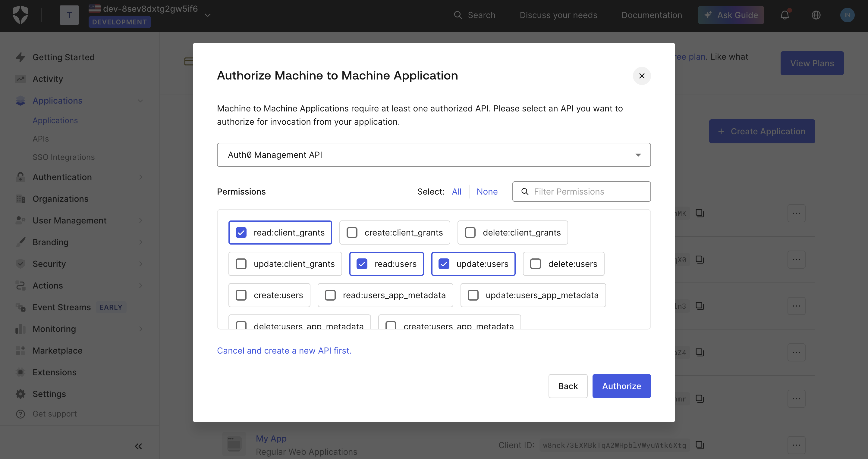Follow the Cancel and create a new API link
The image size is (868, 459).
(284, 351)
